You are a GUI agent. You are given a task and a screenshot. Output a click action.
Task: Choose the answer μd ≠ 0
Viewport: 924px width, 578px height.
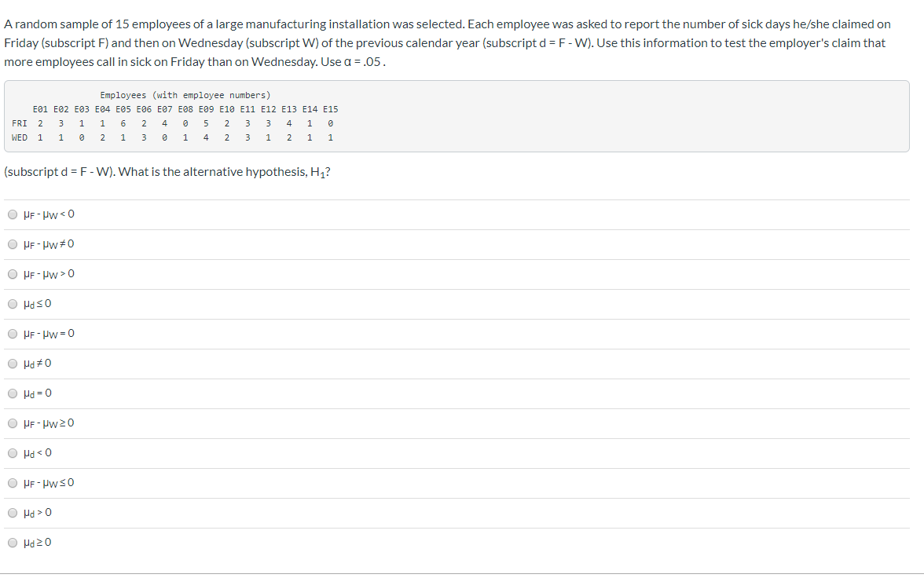click(13, 363)
